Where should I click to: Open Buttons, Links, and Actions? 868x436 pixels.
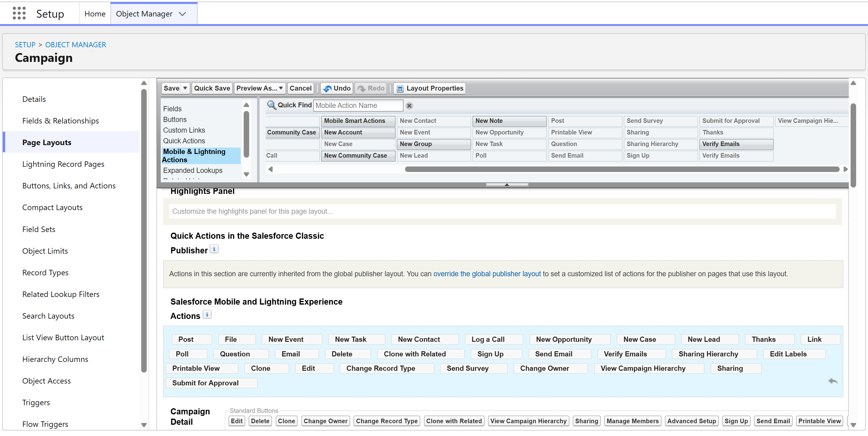[69, 186]
